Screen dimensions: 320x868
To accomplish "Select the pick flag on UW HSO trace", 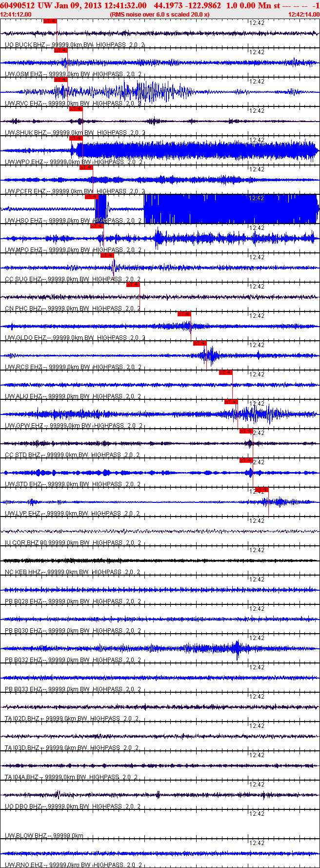I will 92,197.
